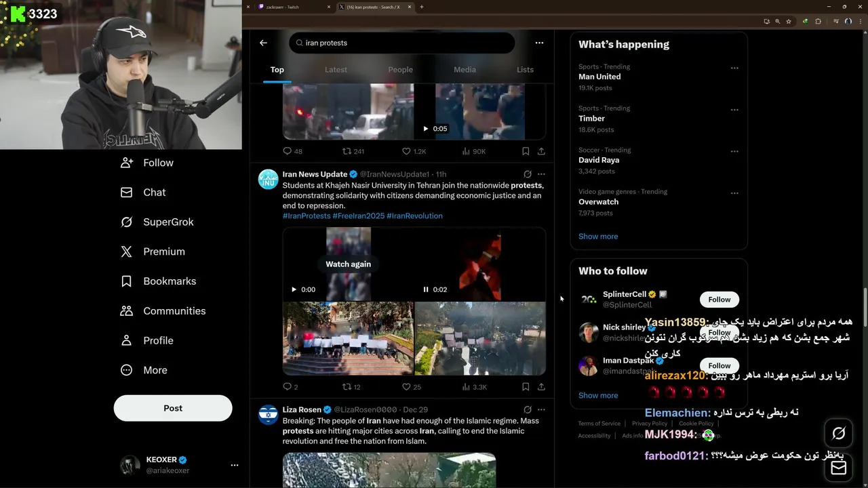Open options for David Raya trend
Screen dimensions: 868x488
tap(734, 151)
